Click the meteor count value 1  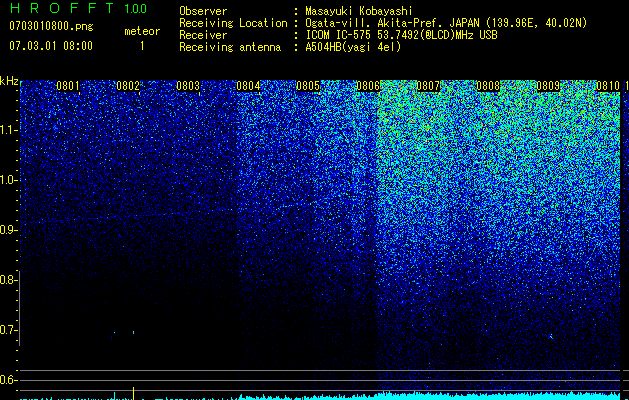pyautogui.click(x=142, y=46)
